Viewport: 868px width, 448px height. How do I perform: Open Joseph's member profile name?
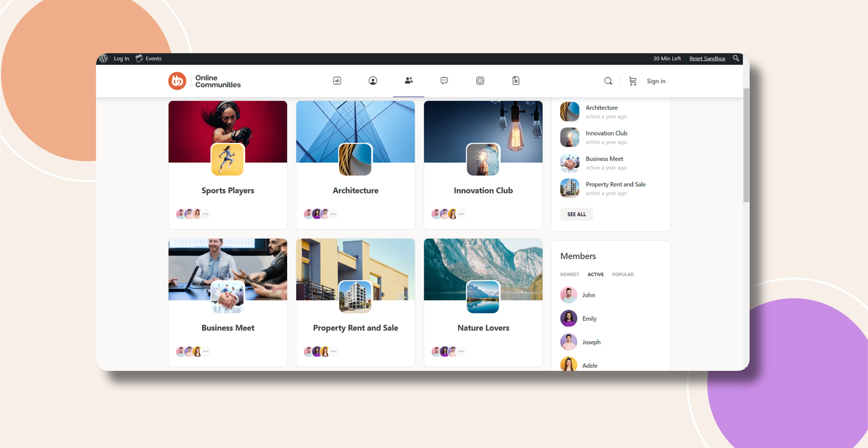click(591, 342)
